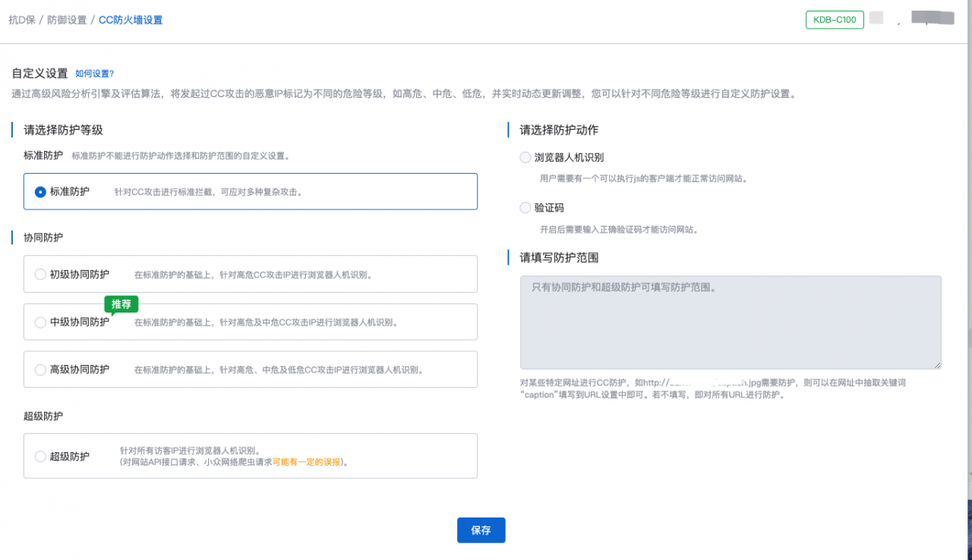Select the recommended 中级协同防护 option
The width and height of the screenshot is (972, 560).
39,322
